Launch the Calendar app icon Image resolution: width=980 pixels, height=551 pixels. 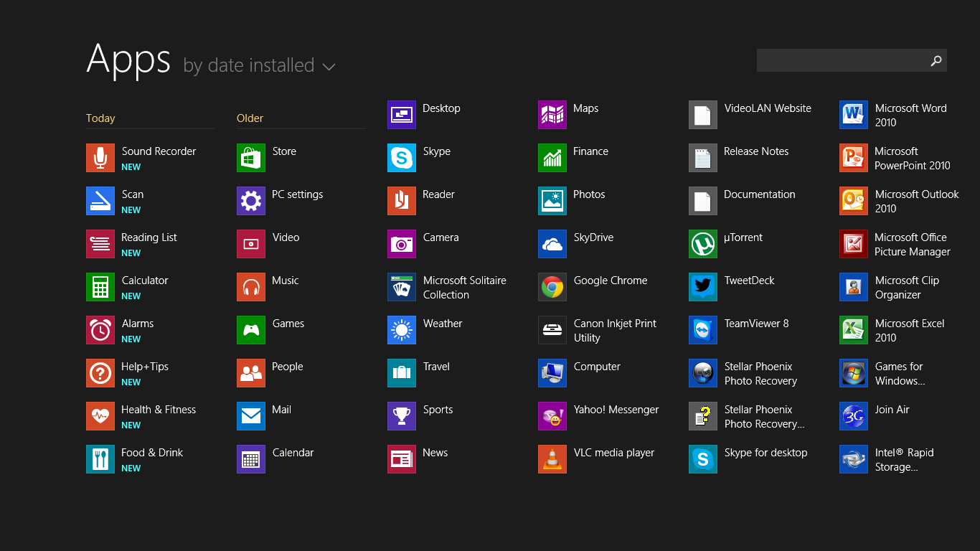tap(251, 459)
